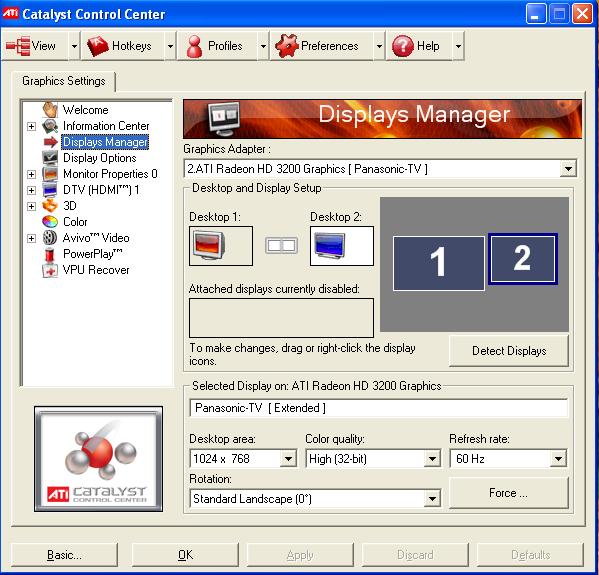Click the Basic... button

(64, 555)
